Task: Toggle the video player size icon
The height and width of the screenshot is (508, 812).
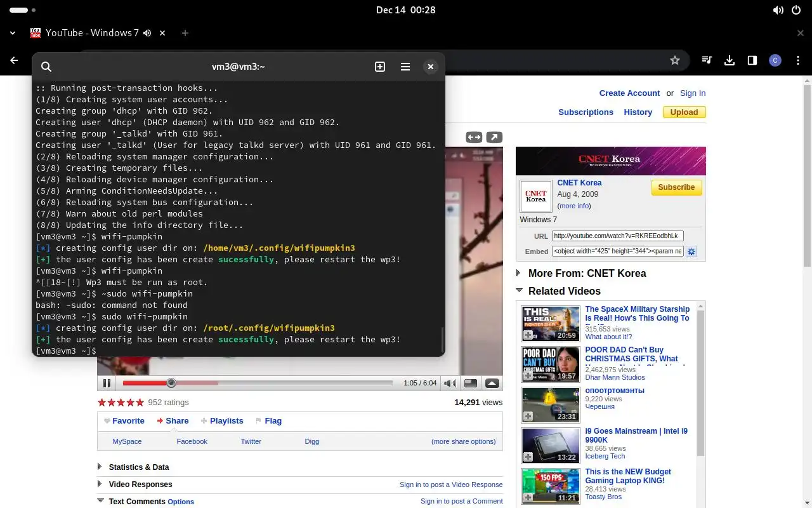Action: coord(471,383)
